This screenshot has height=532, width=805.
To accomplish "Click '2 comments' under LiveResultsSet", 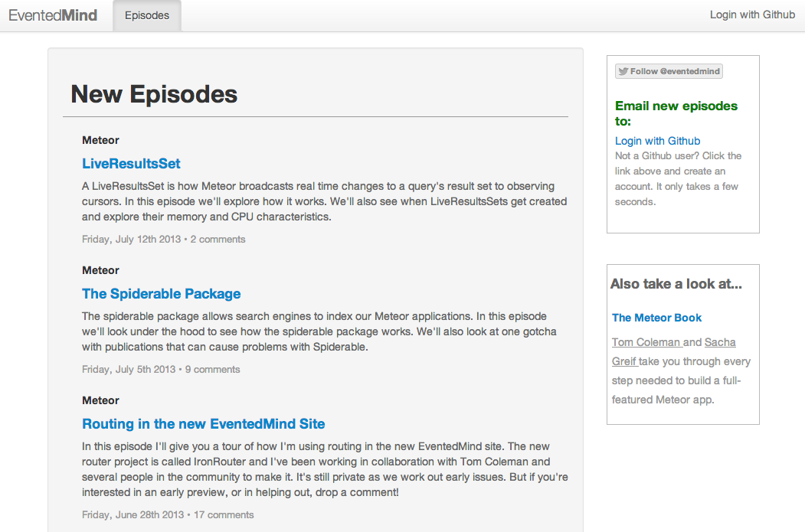I will 218,240.
